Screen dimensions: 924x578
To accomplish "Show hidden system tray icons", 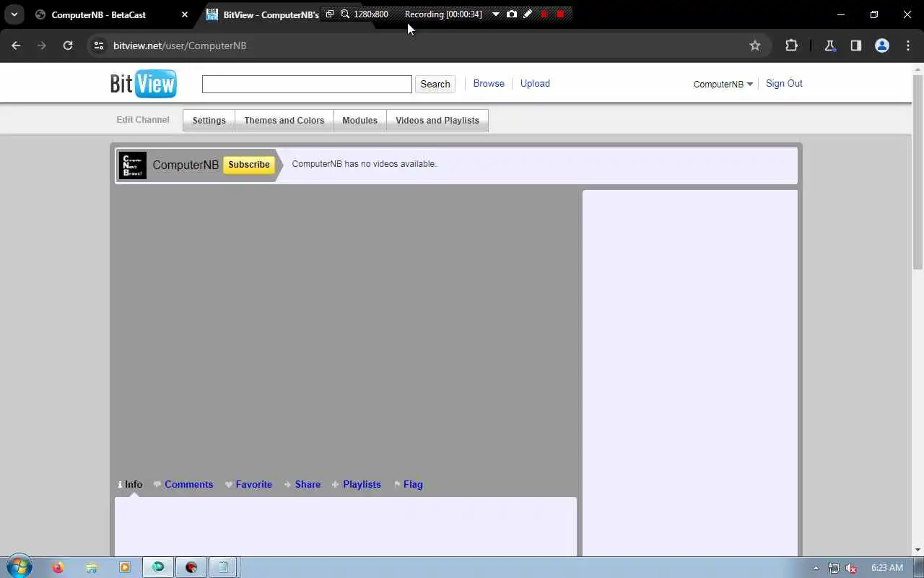I will coord(816,568).
